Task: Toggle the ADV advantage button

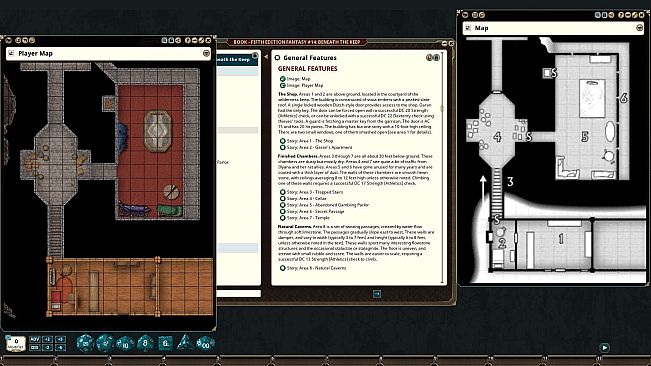Action: (35, 339)
